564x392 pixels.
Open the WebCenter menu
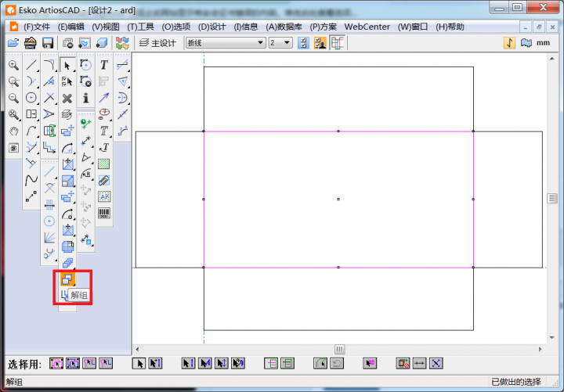(367, 26)
